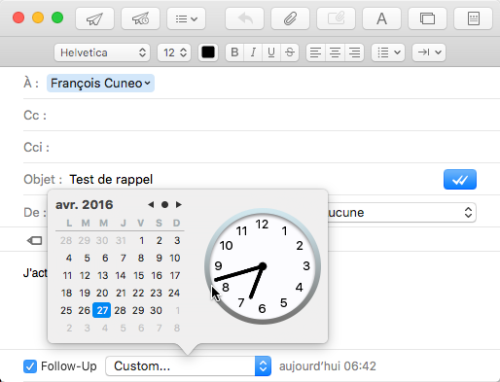Zoom the window with the green button
This screenshot has width=500, height=382.
pyautogui.click(x=57, y=17)
